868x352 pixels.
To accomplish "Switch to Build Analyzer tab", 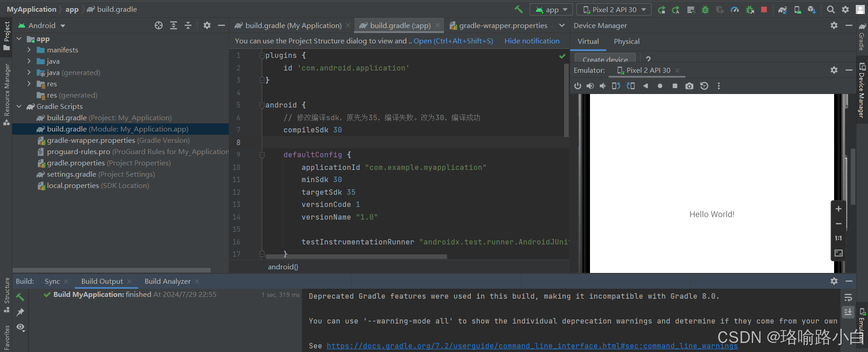I will point(168,282).
